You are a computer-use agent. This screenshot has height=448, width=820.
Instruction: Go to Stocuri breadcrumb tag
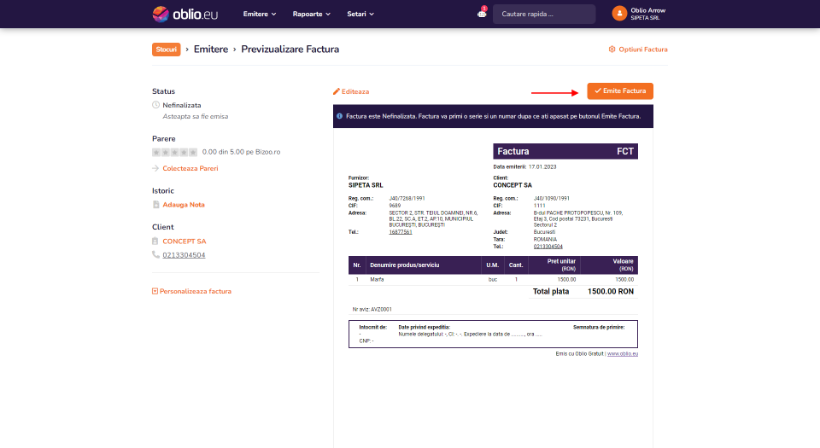pos(166,49)
